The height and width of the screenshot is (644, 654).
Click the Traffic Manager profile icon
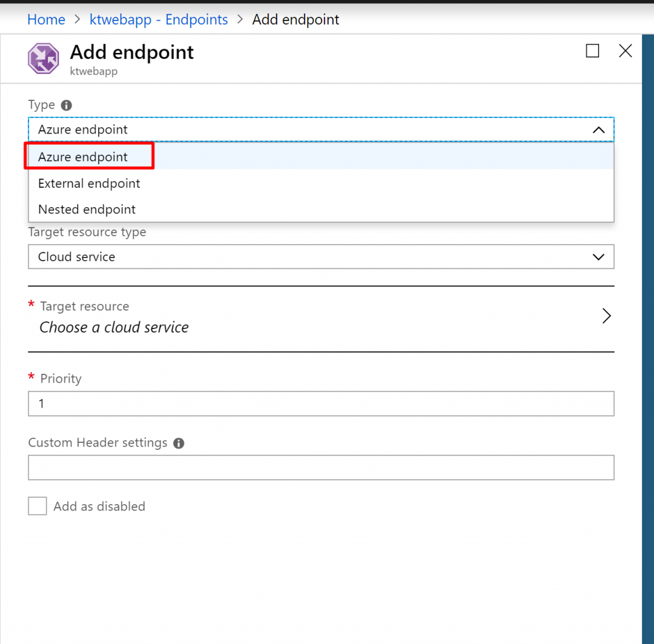[43, 58]
